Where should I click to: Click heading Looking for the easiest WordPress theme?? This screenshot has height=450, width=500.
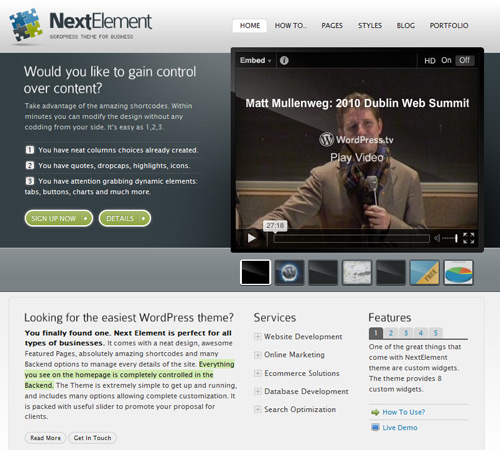(129, 318)
